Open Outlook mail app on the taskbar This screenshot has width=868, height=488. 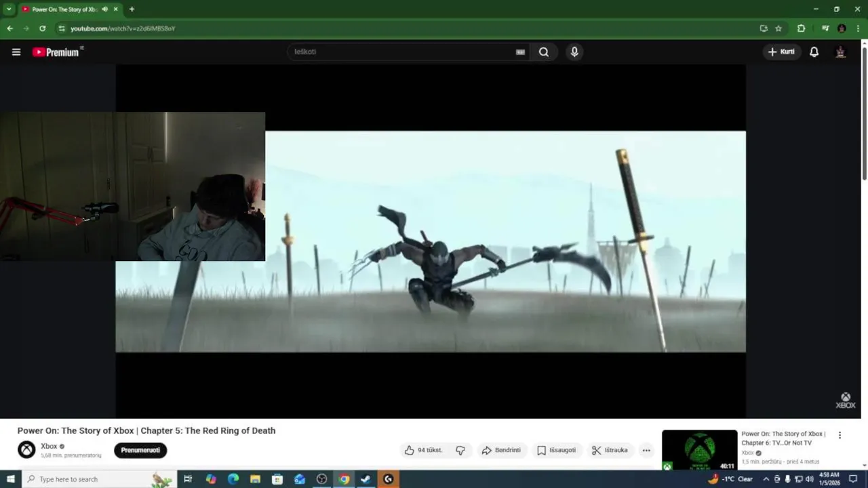point(300,479)
